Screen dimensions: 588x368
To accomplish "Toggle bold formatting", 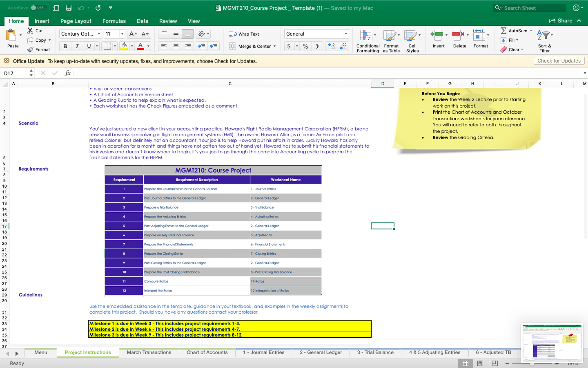I will tap(65, 46).
